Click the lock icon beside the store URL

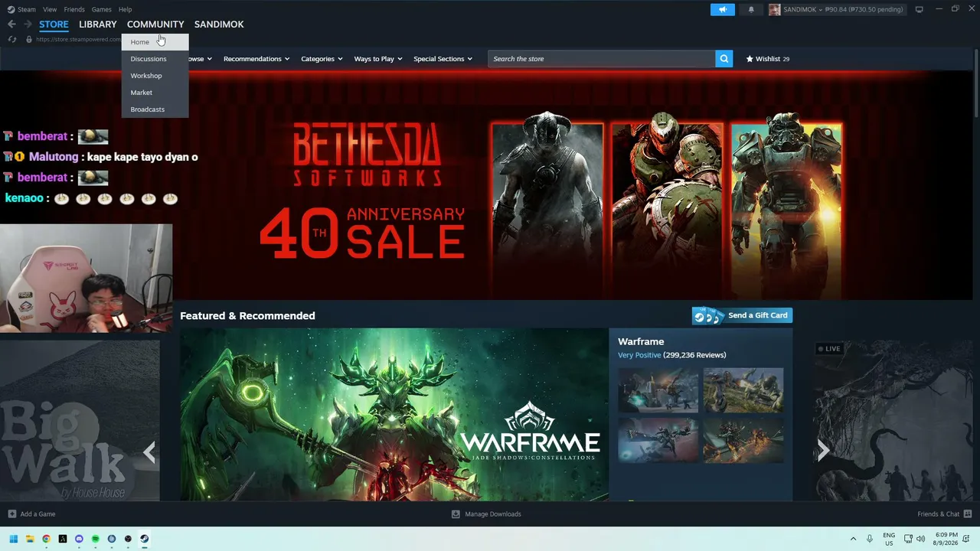click(29, 39)
